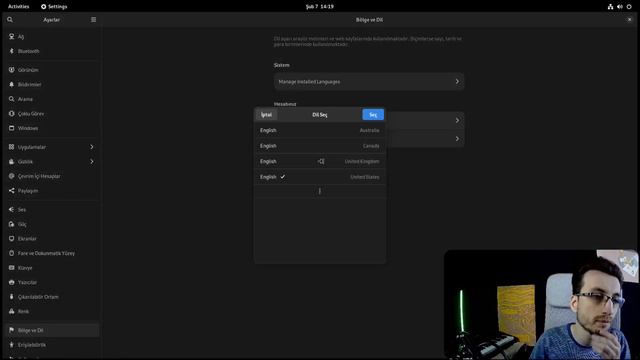640x360 pixels.
Task: Open the upper chevron under Hesabınız
Action: click(x=457, y=120)
